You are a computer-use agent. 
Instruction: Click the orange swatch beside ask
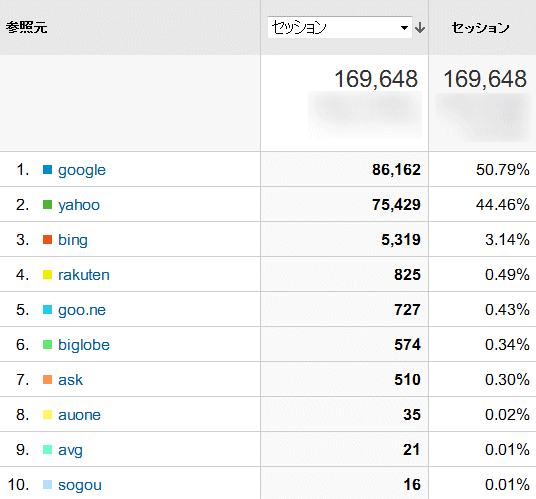click(48, 380)
